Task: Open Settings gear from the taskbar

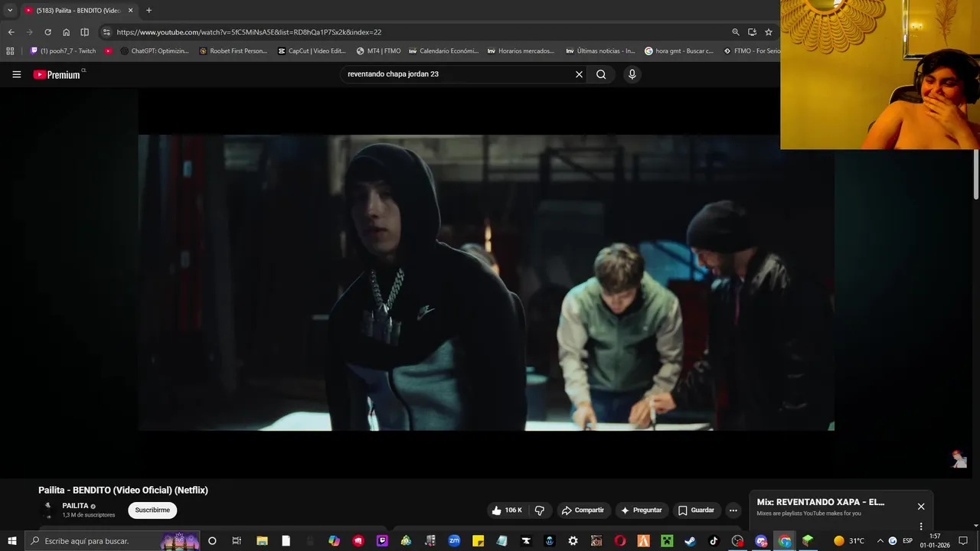Action: pyautogui.click(x=573, y=541)
